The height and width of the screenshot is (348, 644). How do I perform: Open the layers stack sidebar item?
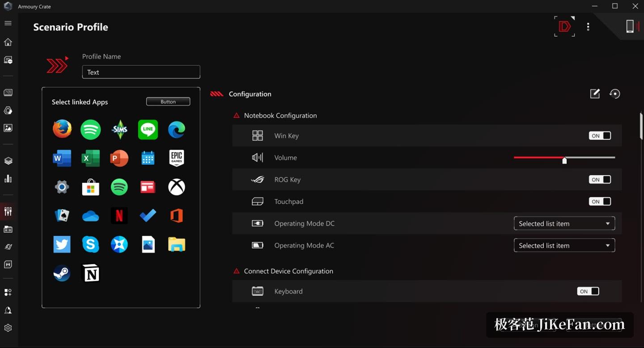tap(8, 161)
